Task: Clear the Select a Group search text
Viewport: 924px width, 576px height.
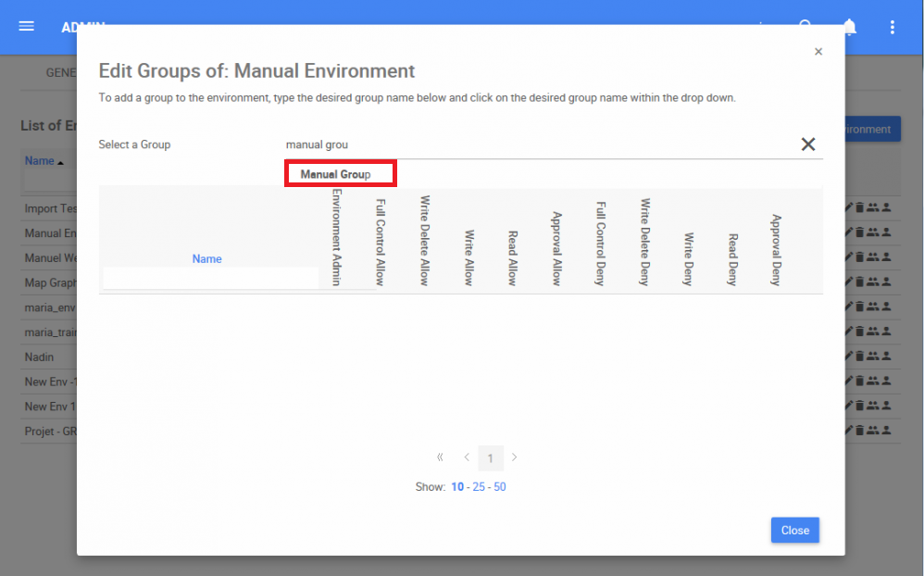Action: click(x=808, y=144)
